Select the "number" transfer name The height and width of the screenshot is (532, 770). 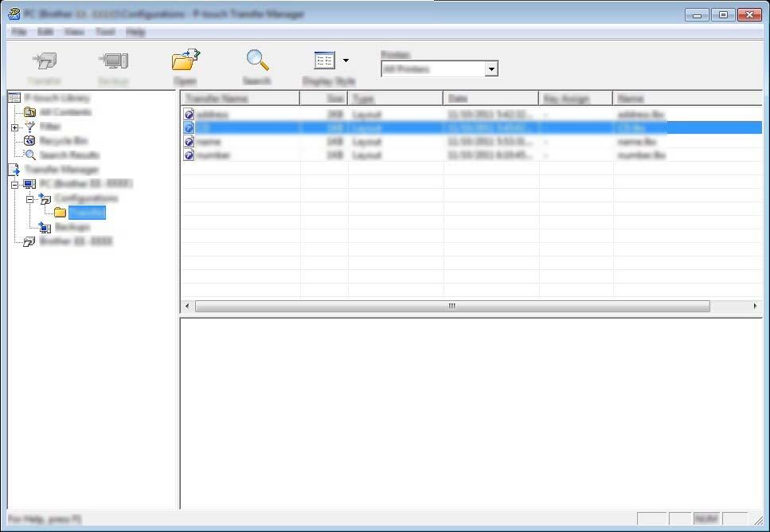213,156
